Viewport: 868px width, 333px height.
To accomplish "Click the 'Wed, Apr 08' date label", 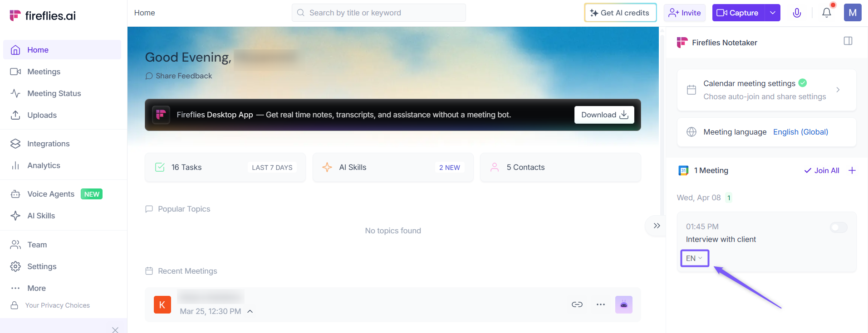I will click(699, 198).
